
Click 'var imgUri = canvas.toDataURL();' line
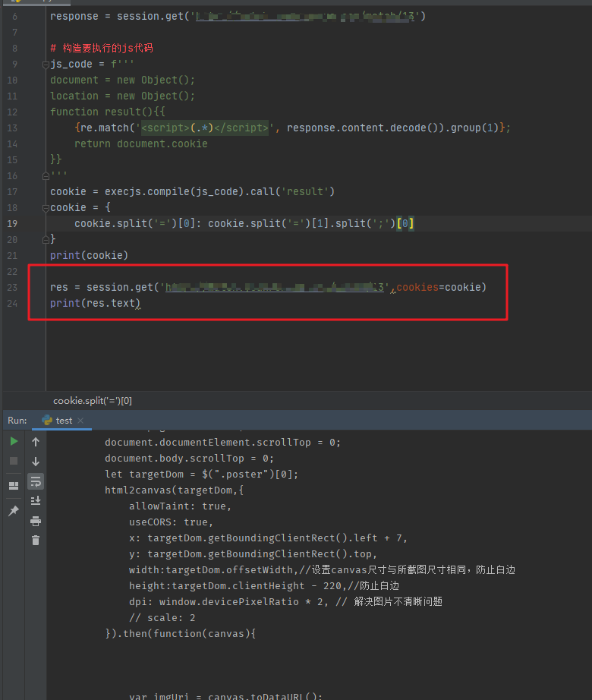225,696
